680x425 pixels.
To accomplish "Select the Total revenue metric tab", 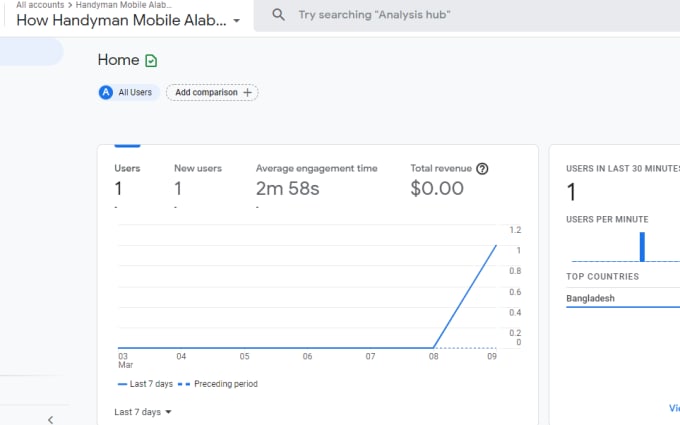I will 449,181.
